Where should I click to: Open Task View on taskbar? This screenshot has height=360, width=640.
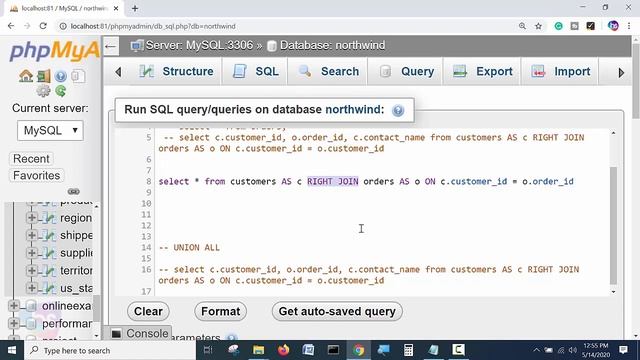coord(208,350)
